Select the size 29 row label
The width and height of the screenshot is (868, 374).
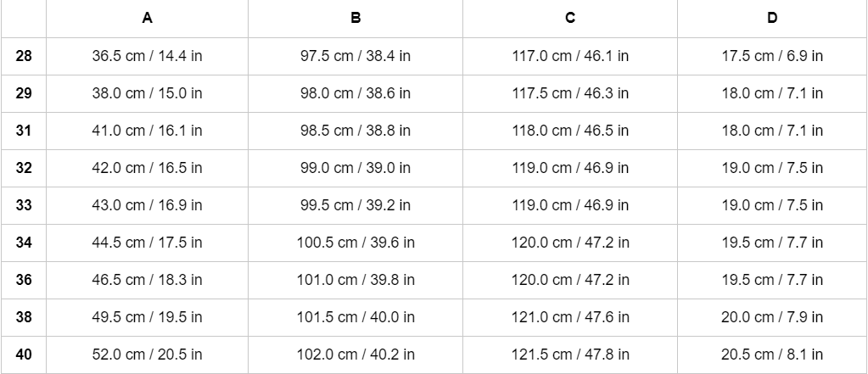coord(24,93)
